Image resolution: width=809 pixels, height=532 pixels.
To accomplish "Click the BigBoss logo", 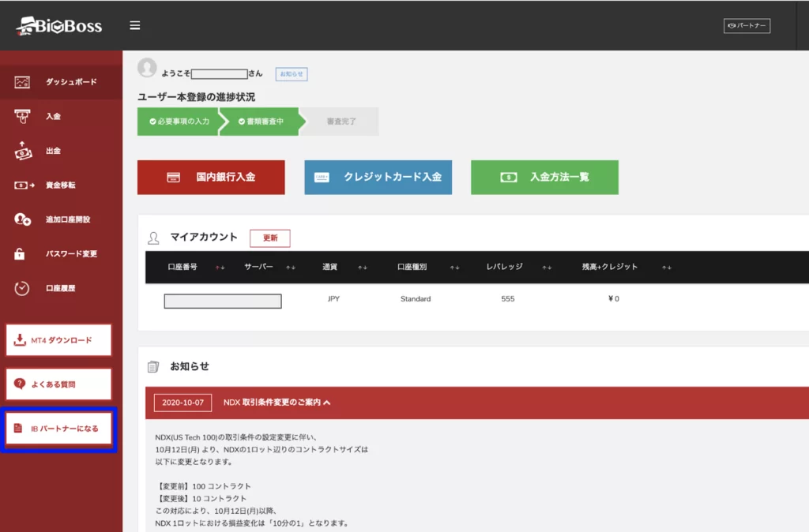I will pyautogui.click(x=59, y=25).
